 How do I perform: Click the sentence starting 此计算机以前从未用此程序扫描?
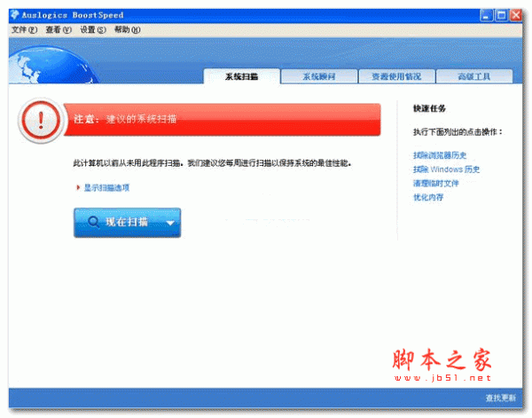pyautogui.click(x=212, y=163)
